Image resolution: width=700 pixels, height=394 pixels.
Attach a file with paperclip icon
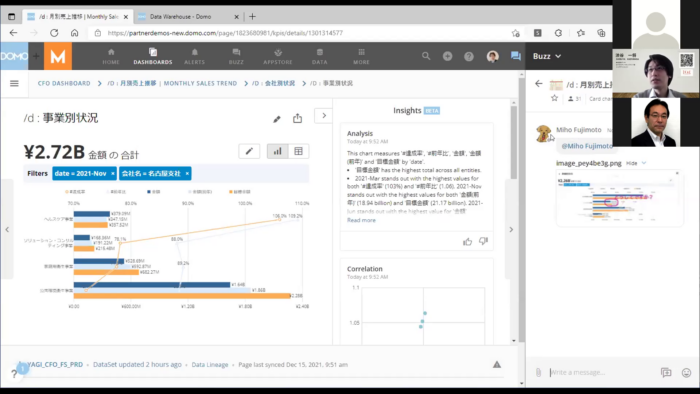coord(538,372)
